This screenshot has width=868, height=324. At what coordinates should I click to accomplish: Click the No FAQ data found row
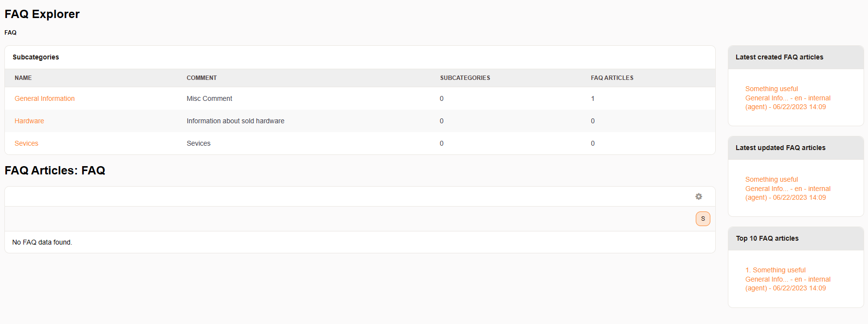[42, 242]
